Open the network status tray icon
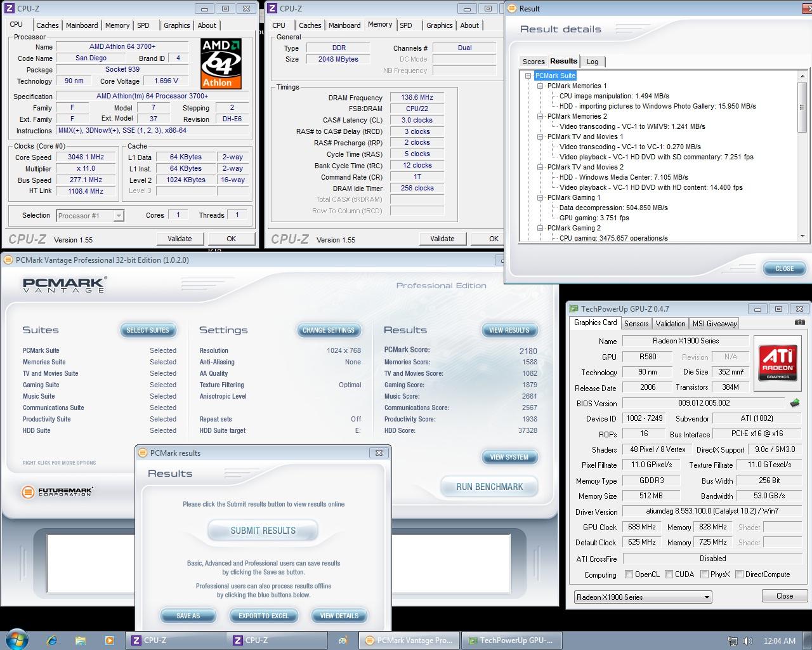The width and height of the screenshot is (812, 650). coord(733,641)
